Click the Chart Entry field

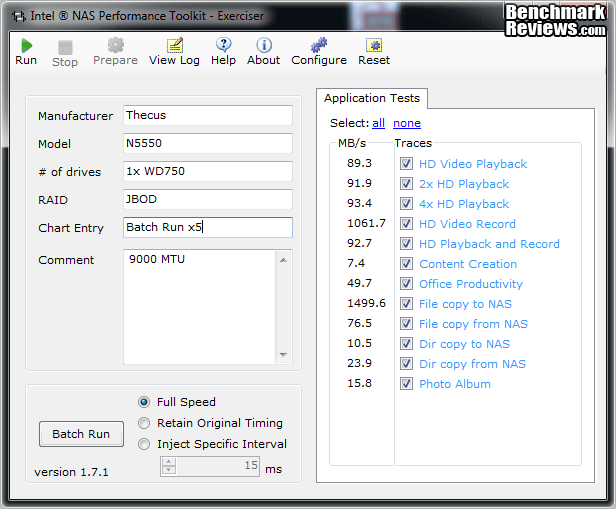[208, 227]
